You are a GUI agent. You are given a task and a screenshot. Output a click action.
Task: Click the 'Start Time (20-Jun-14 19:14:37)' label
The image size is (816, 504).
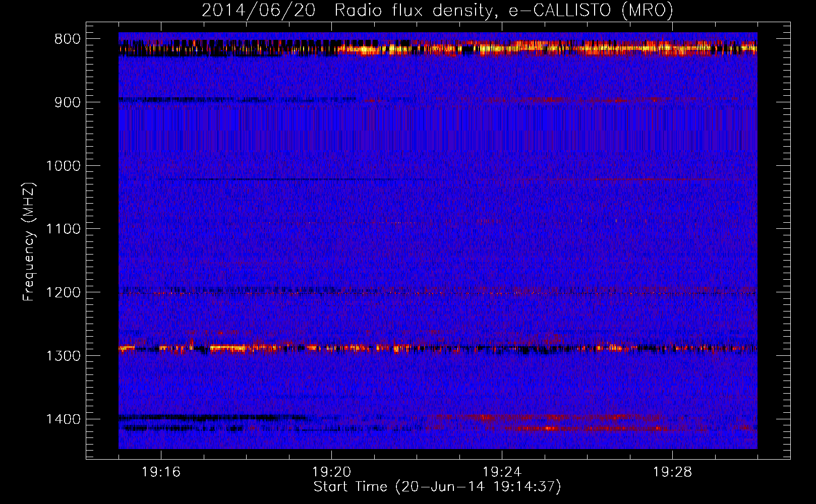pos(437,487)
